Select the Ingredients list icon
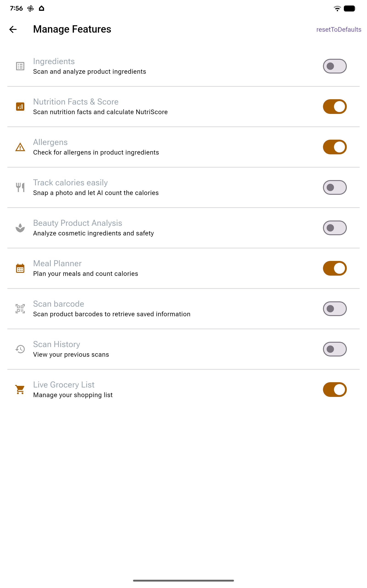This screenshot has width=367, height=588. (x=20, y=66)
